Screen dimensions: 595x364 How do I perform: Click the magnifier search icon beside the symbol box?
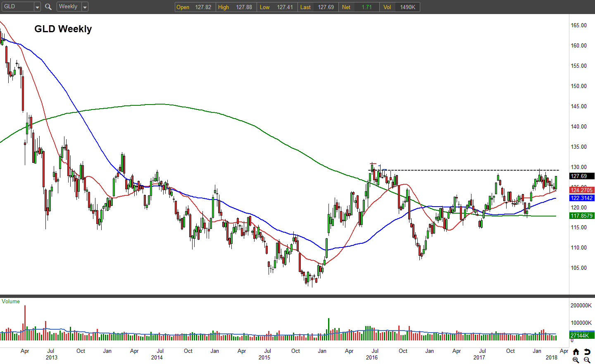[x=48, y=7]
